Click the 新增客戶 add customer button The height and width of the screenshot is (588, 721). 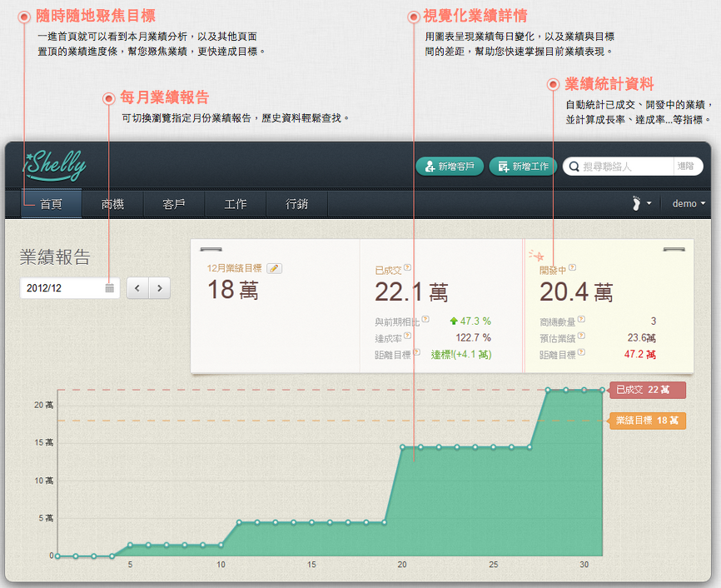pyautogui.click(x=449, y=167)
